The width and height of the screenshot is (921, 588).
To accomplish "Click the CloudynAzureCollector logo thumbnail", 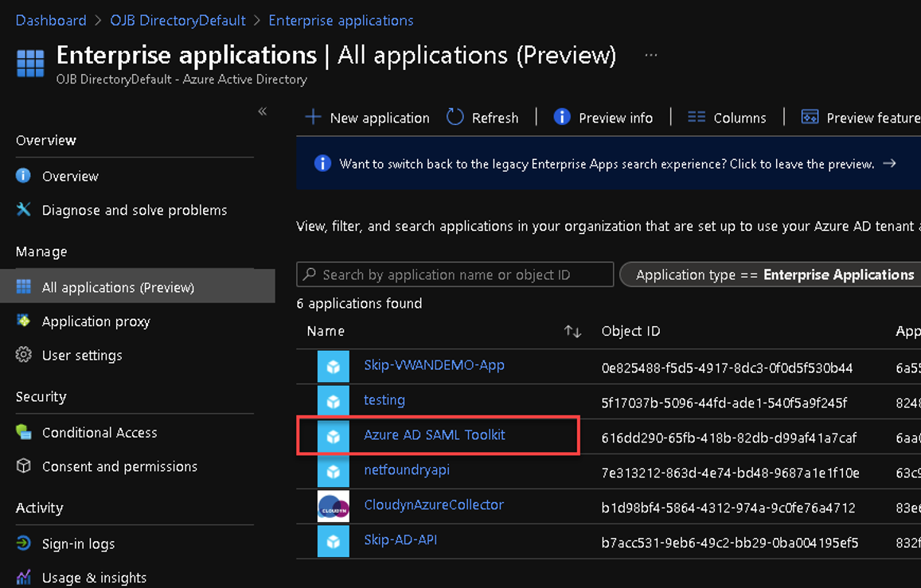I will click(333, 506).
